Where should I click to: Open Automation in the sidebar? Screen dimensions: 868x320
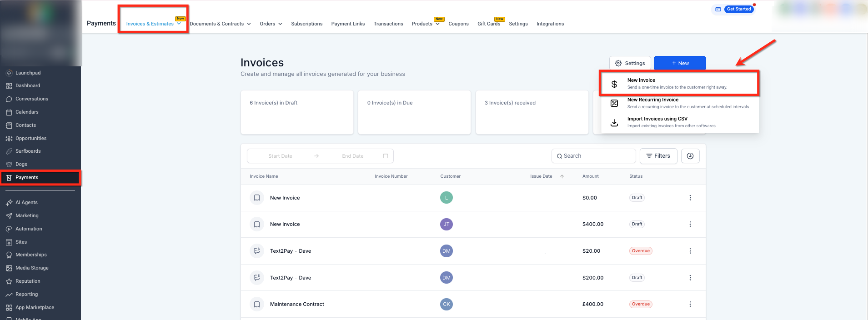tap(29, 229)
